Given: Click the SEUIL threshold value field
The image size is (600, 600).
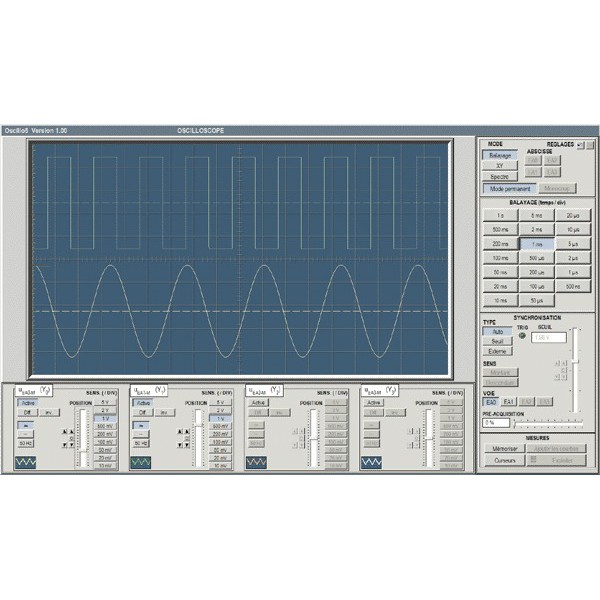Looking at the screenshot, I should (x=549, y=338).
